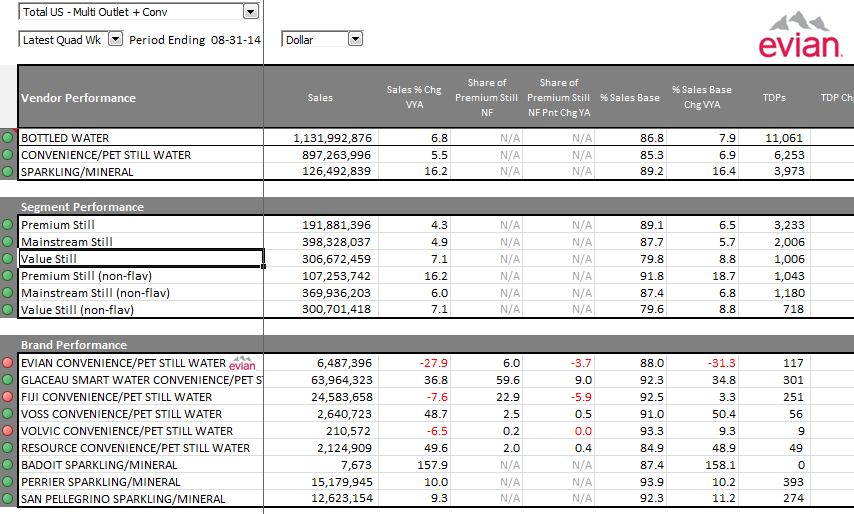
Task: Open the Dollar measure dropdown
Action: coord(355,39)
